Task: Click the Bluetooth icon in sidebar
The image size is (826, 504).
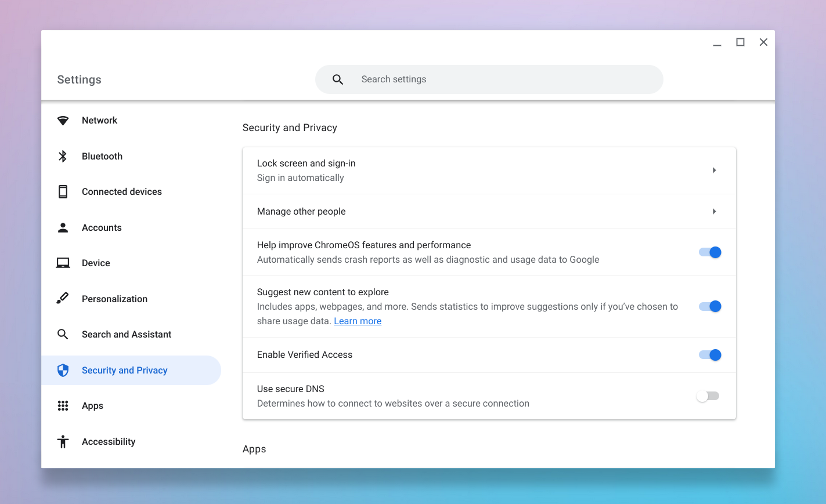Action: click(x=63, y=156)
